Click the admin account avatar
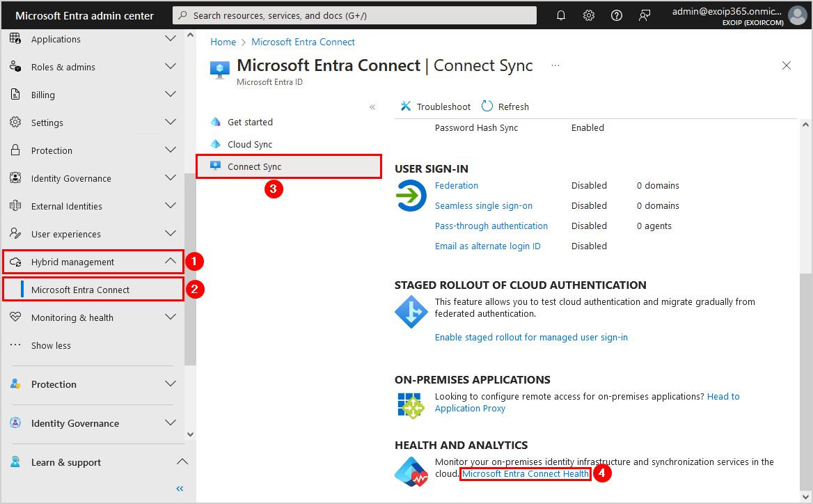813x504 pixels. [x=797, y=15]
